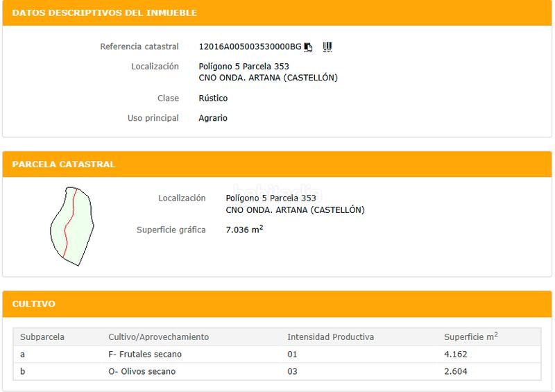The image size is (555, 392).
Task: Open the parcel outline map thumbnail
Action: tap(71, 226)
